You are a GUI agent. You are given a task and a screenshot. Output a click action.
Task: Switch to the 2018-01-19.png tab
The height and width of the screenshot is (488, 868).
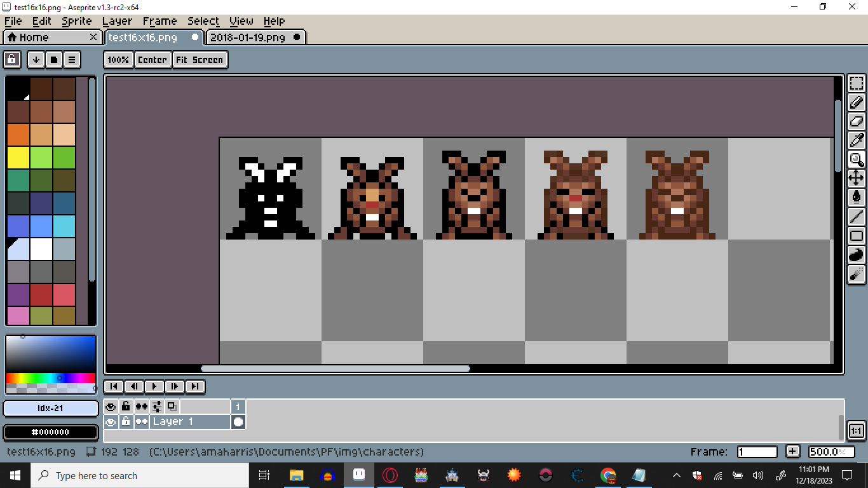coord(256,37)
